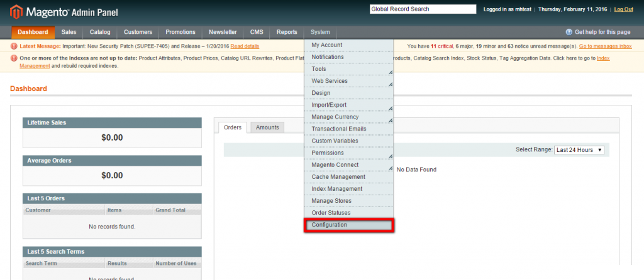Viewport: 644px width, 280px height.
Task: Open the Catalog menu
Action: 100,32
